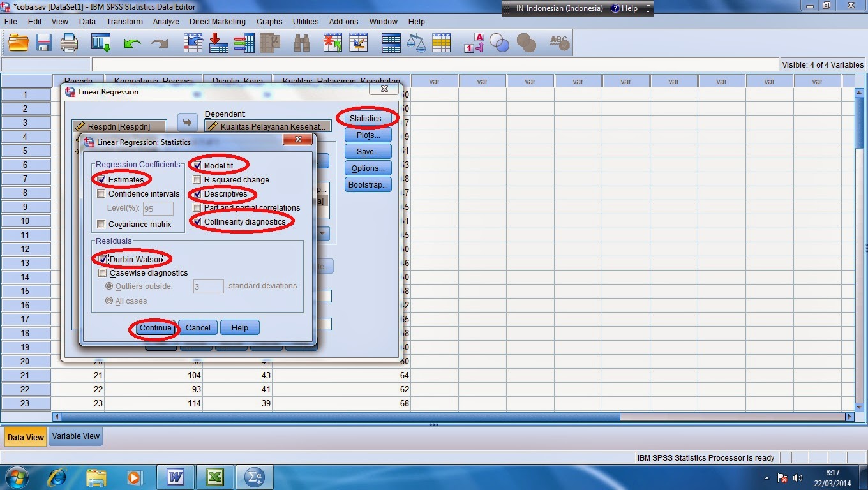
Task: Toggle the Value labels icon
Action: 474,43
